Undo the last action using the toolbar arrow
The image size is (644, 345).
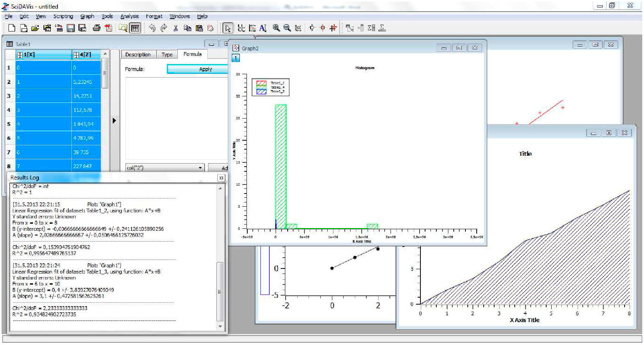click(x=152, y=28)
